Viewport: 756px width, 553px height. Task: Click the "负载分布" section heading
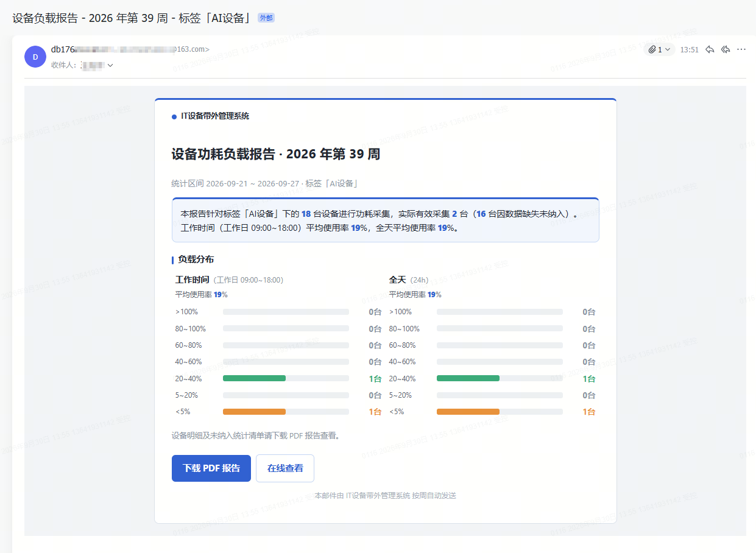click(196, 259)
